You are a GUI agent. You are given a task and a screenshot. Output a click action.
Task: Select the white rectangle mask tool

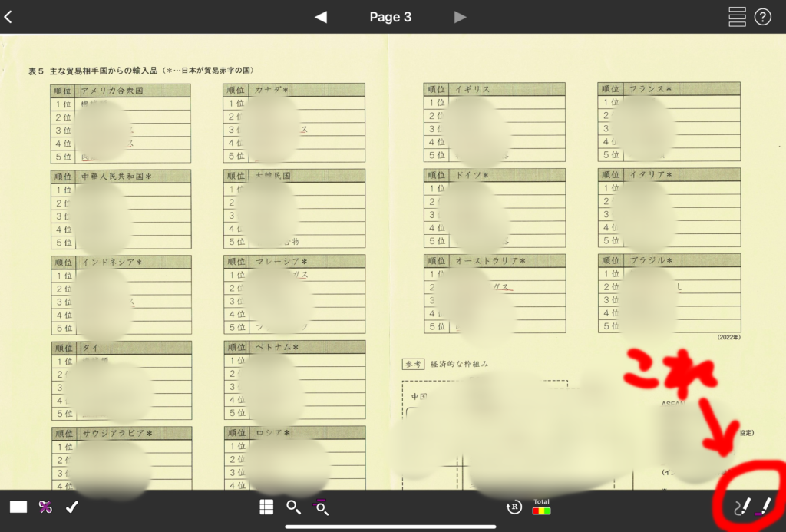pos(18,507)
